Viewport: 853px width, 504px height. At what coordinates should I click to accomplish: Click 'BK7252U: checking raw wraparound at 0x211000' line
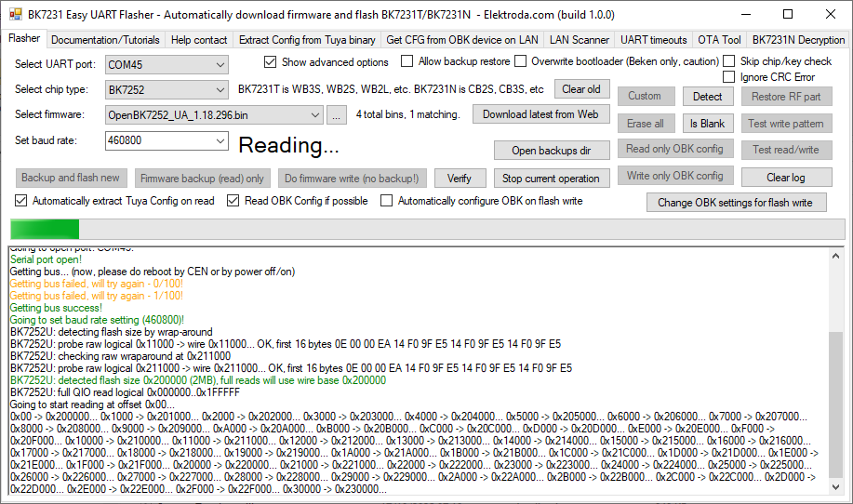pos(120,356)
